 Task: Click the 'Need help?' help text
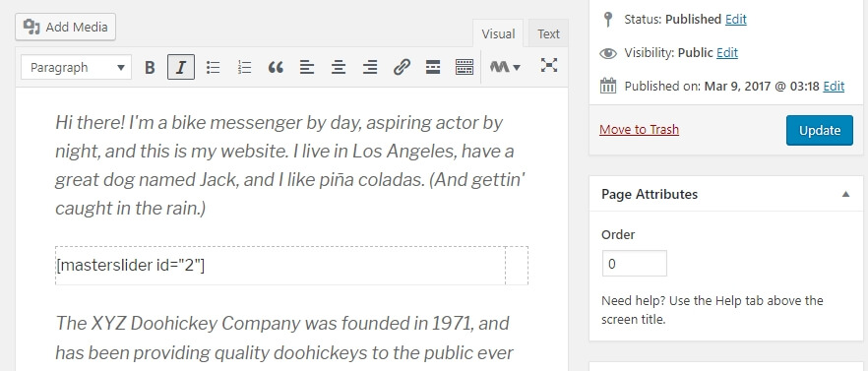pos(712,310)
